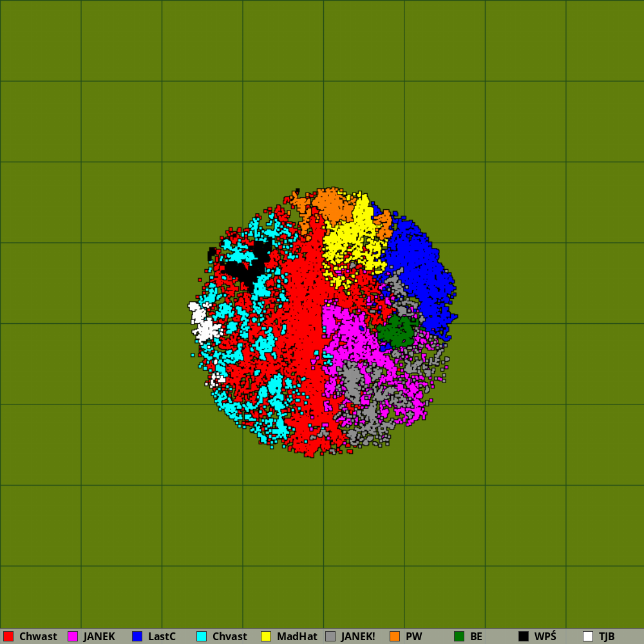Click the orange PW legend swatch

[395, 636]
